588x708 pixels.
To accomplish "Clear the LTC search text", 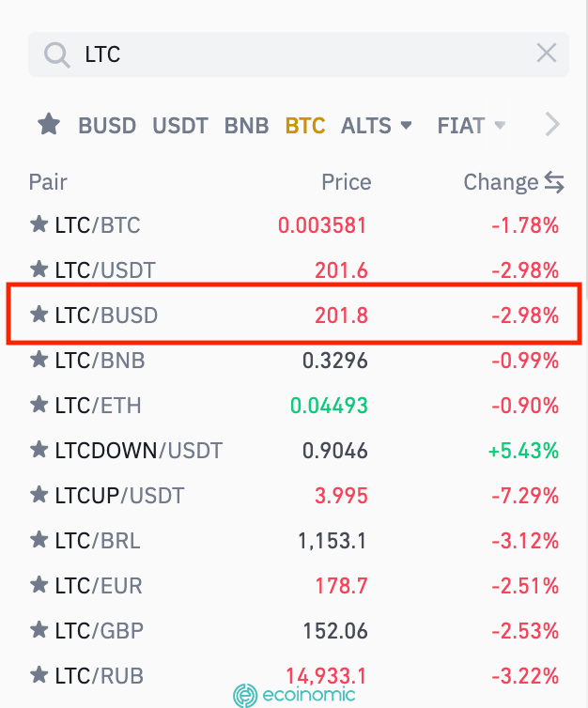I will (x=547, y=54).
